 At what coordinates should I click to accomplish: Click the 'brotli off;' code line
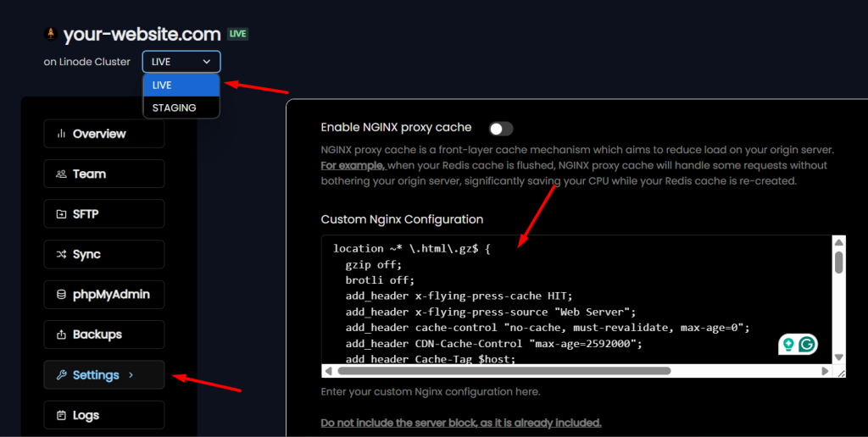point(380,280)
